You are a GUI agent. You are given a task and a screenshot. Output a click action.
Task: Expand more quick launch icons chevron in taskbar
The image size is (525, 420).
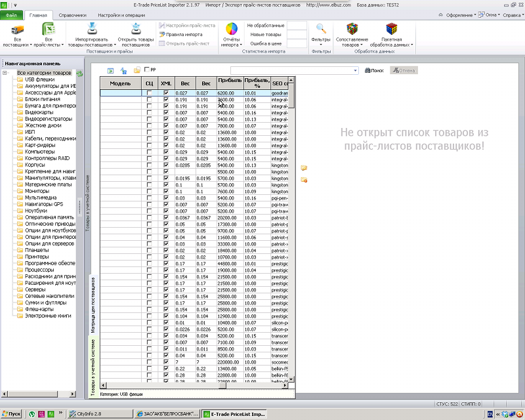60,413
